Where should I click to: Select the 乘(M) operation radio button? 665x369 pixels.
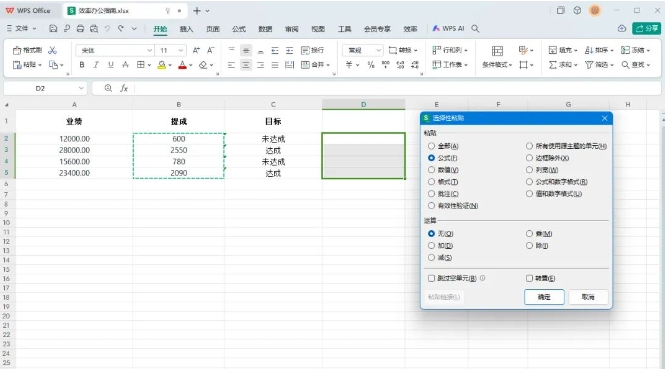529,233
